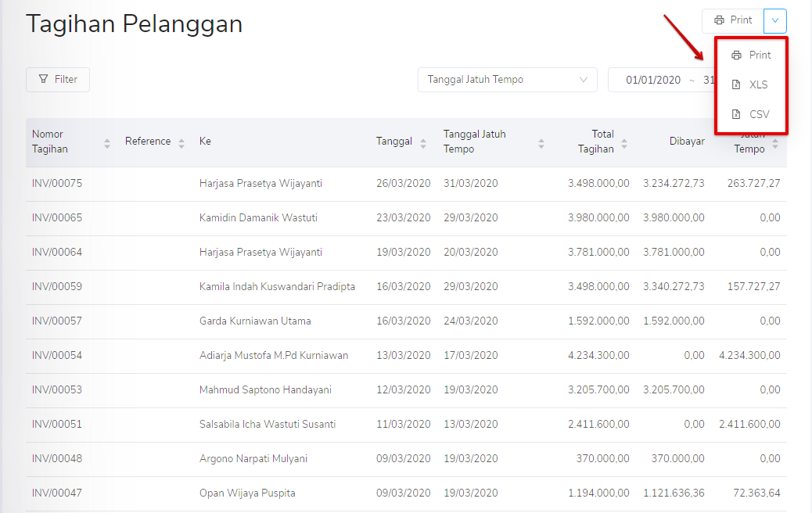Open the Tanggal Jatuh Tempo combo box

coord(507,79)
